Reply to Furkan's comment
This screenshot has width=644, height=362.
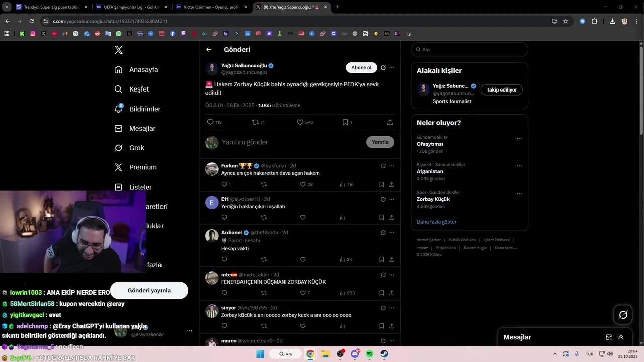point(224,184)
